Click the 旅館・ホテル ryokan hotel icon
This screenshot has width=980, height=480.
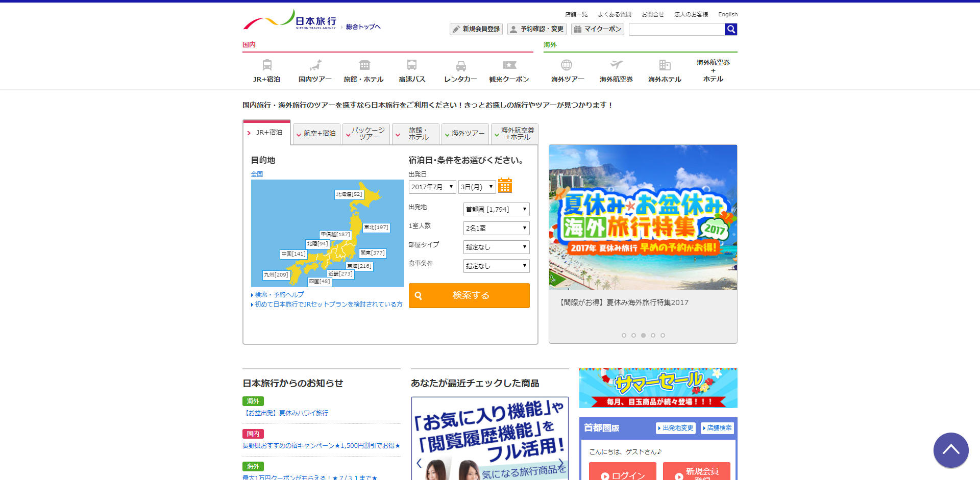coord(364,70)
